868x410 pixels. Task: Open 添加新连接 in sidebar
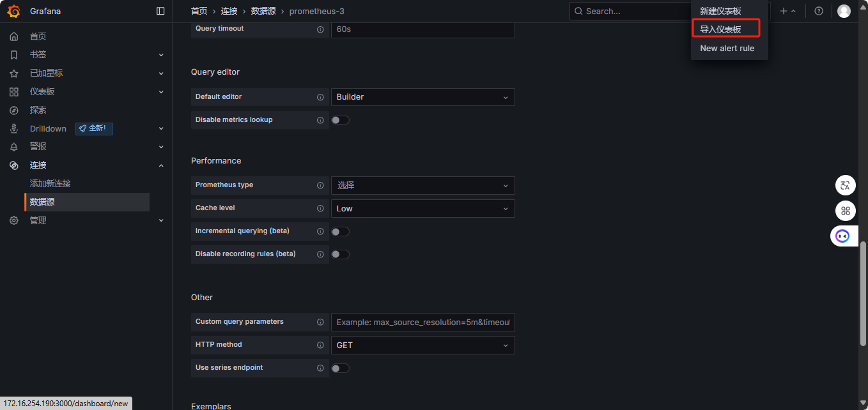pyautogui.click(x=50, y=183)
